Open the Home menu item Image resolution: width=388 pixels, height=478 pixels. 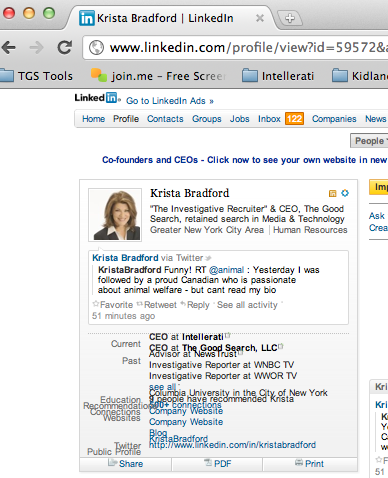pyautogui.click(x=94, y=119)
